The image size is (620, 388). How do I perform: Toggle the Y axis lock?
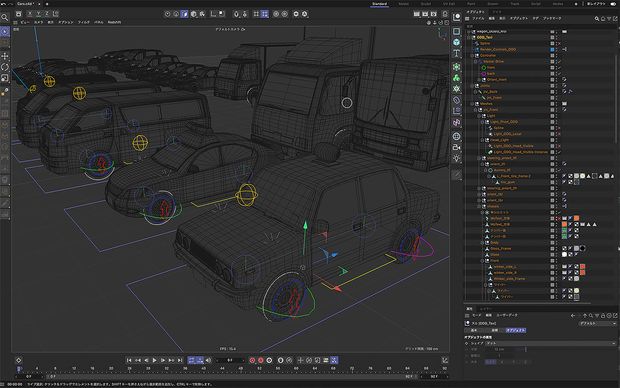[38, 14]
